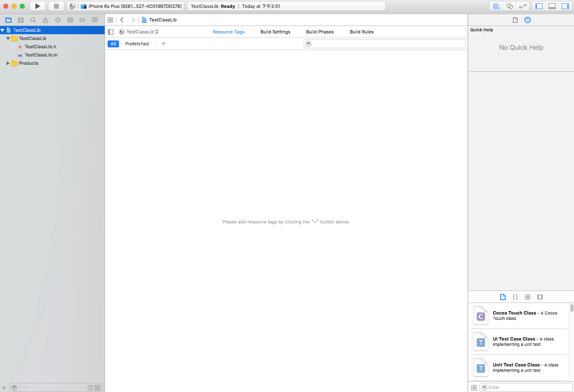Open the project navigator folder icon
Viewport: 574px width, 392px height.
coord(8,20)
